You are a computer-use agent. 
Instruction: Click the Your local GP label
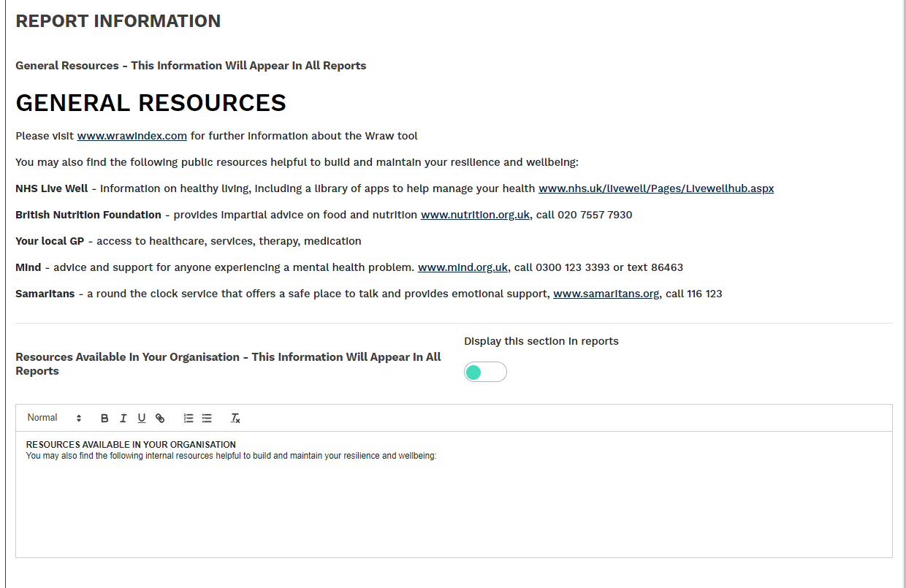pos(50,241)
